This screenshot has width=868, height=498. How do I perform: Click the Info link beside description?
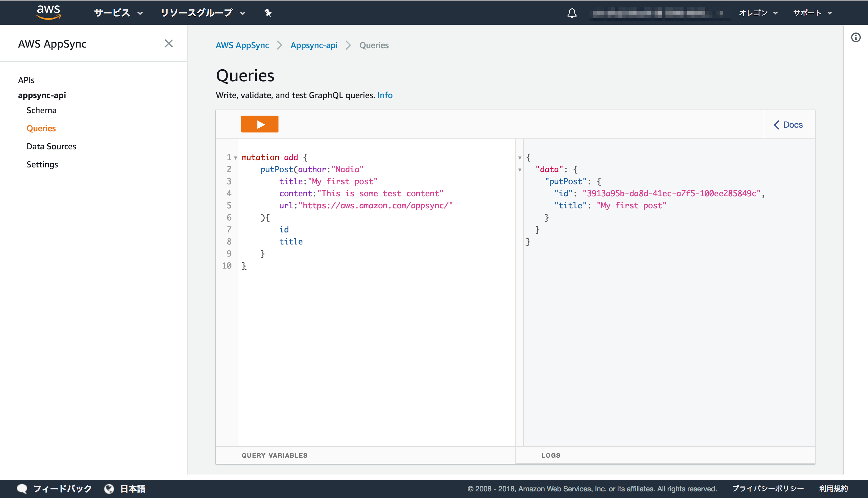pyautogui.click(x=385, y=95)
